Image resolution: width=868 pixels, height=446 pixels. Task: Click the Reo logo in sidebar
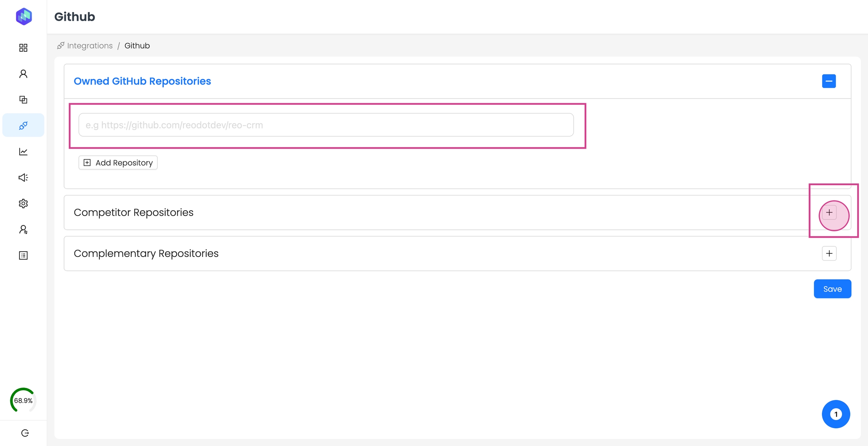tap(24, 17)
